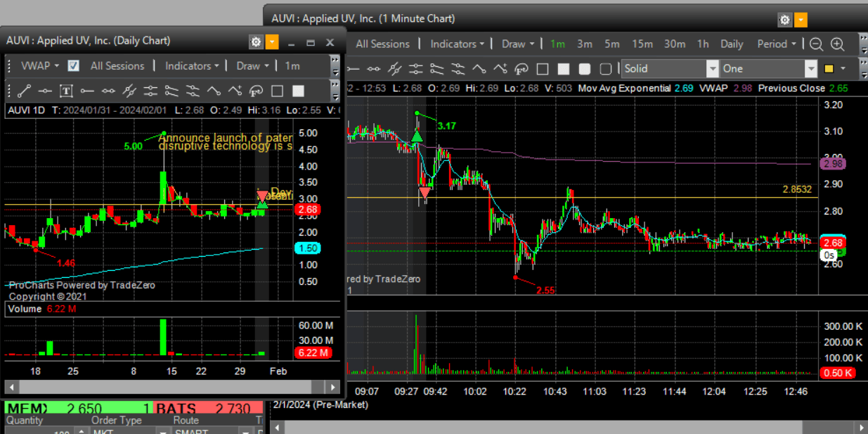
Task: Select outlined rounded rectangle tool, 1 Minute Chart
Action: pos(606,69)
